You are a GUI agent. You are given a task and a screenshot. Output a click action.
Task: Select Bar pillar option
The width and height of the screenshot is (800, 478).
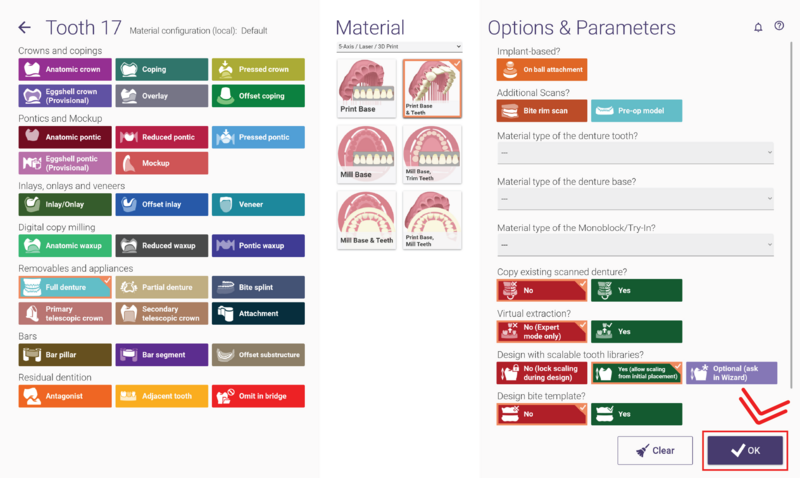tap(65, 355)
